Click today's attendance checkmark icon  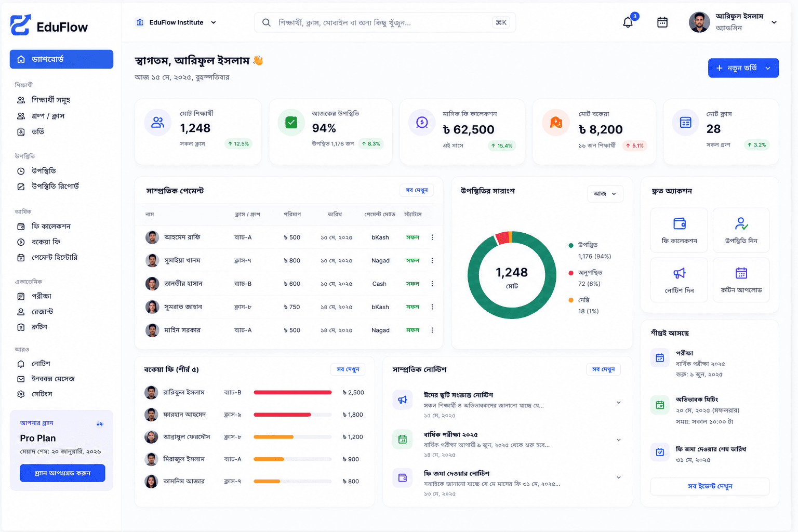click(x=291, y=123)
